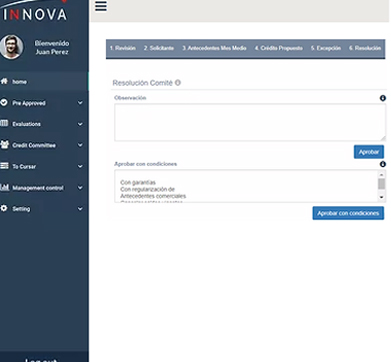Screen dimensions: 391x362
Task: Select Con garantías in conditions list
Action: point(138,182)
